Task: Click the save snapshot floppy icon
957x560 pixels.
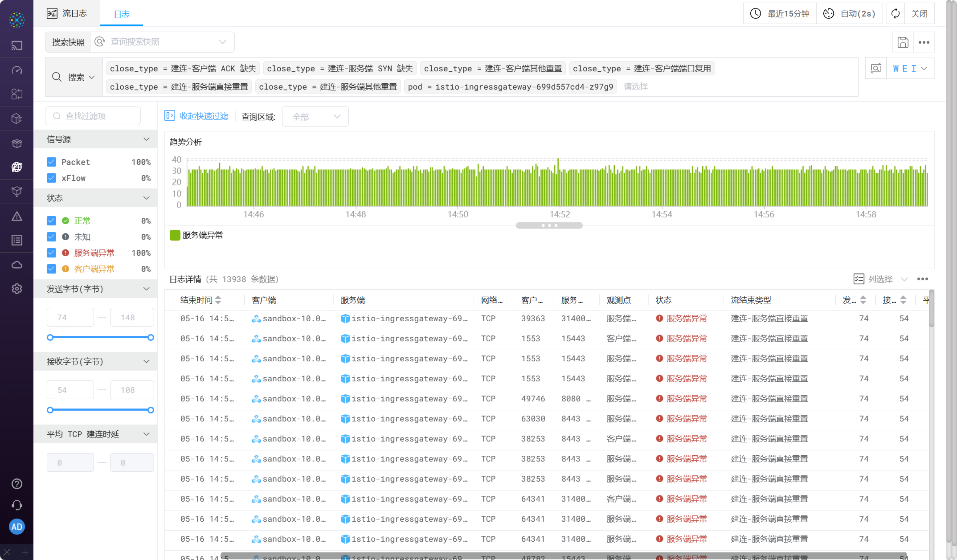Action: pos(902,42)
